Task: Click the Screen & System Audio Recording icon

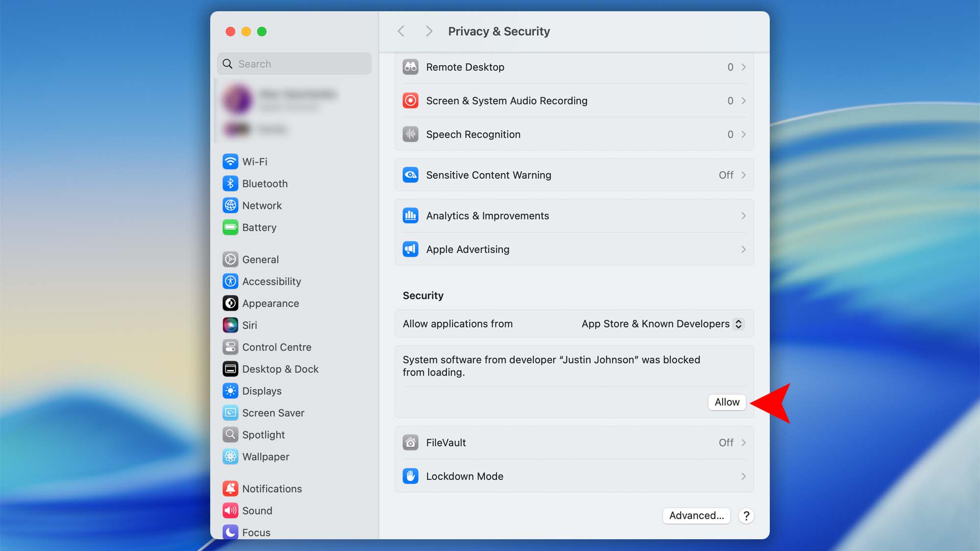Action: pos(411,101)
